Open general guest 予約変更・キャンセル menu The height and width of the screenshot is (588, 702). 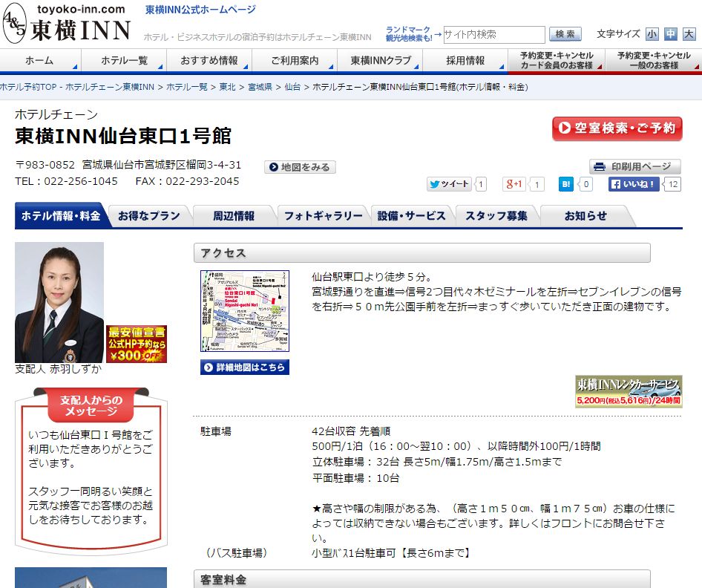[654, 60]
